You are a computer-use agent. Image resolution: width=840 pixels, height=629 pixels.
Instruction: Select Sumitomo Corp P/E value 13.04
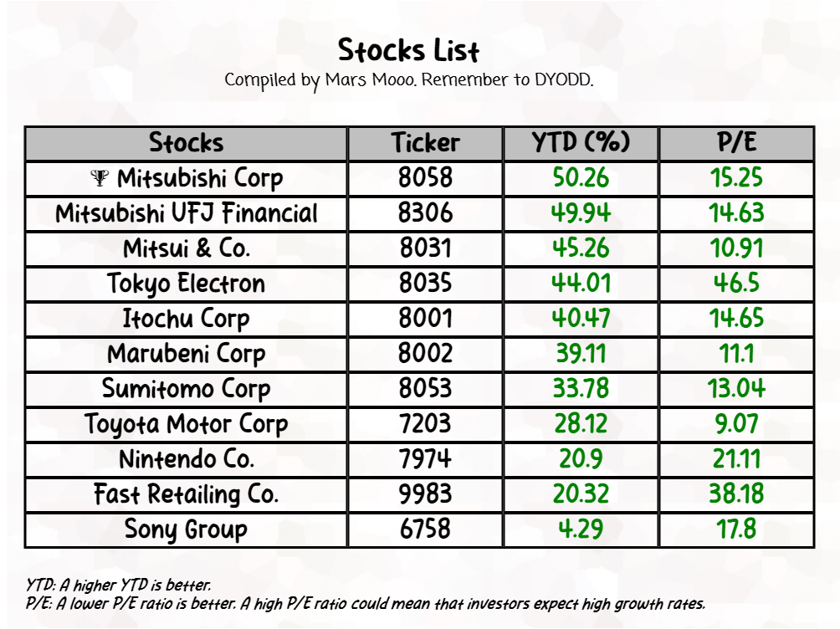[x=736, y=389]
